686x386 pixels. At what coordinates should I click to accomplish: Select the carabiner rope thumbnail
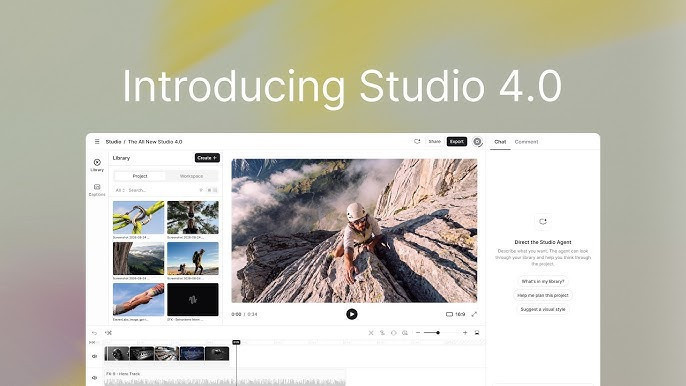point(139,218)
